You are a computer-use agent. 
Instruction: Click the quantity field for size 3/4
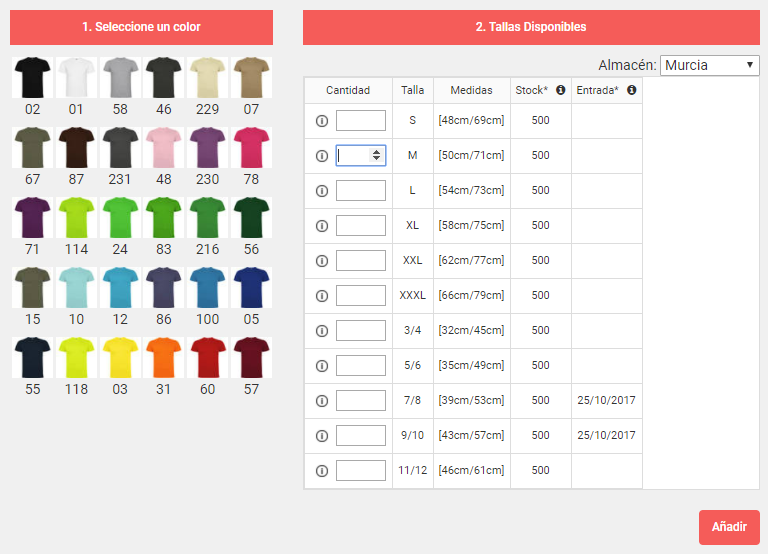click(x=360, y=331)
